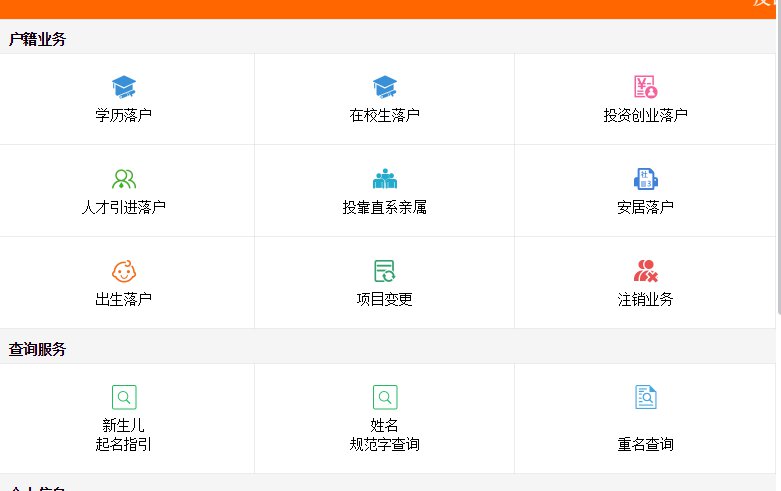Open 重名查询 text label
The height and width of the screenshot is (491, 781).
click(646, 444)
